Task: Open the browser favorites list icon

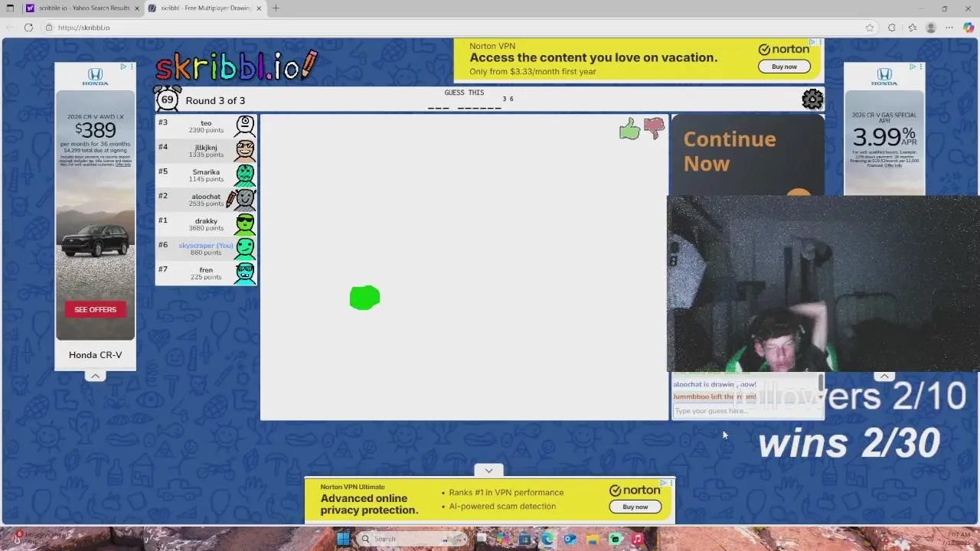Action: coord(912,28)
